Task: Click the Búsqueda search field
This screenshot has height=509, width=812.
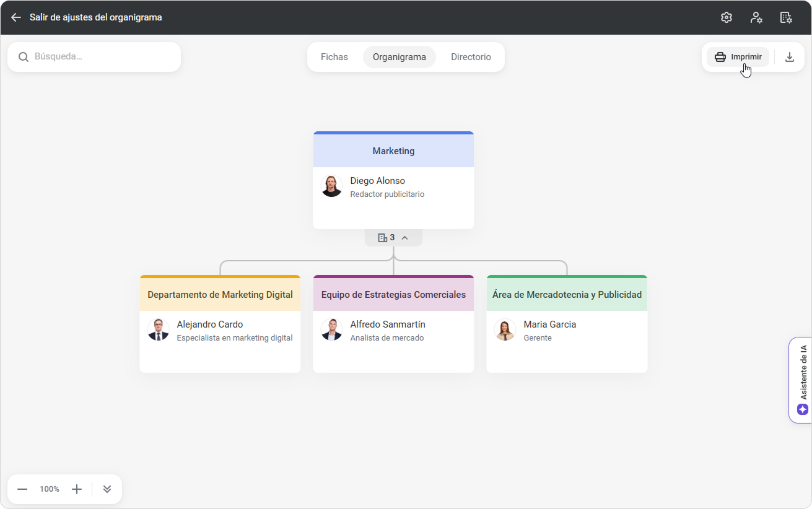Action: click(99, 57)
